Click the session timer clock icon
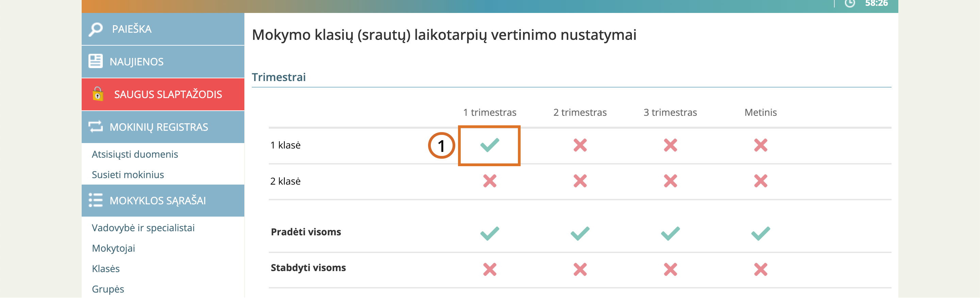This screenshot has width=980, height=299. coord(850,3)
